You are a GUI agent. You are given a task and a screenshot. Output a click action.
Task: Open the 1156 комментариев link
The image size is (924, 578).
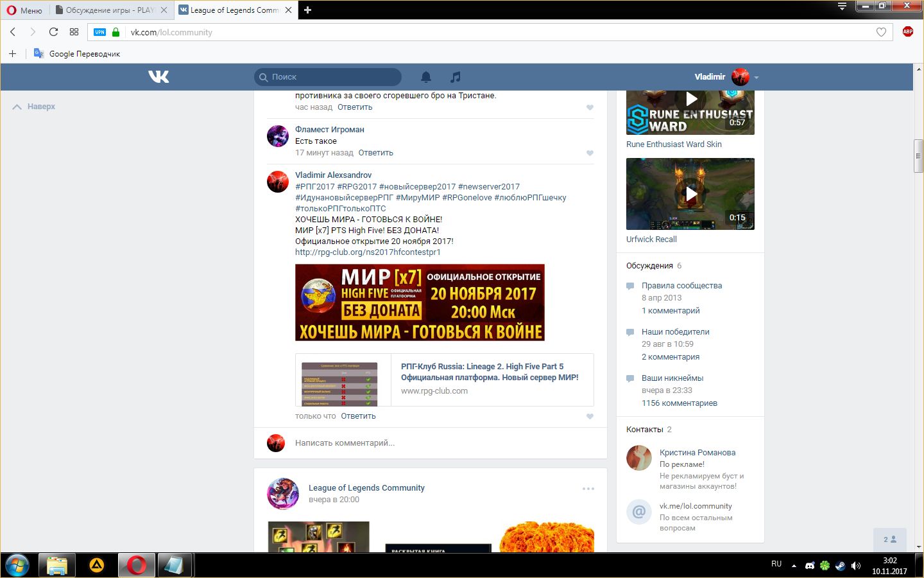[680, 403]
